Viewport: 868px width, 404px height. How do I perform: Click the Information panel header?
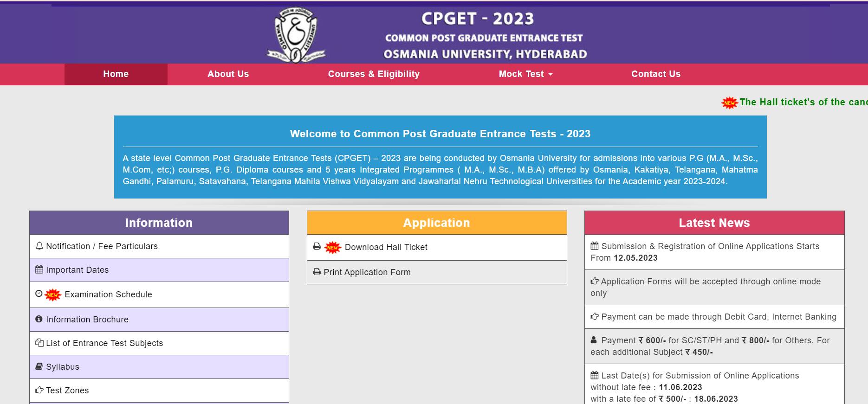pos(159,223)
